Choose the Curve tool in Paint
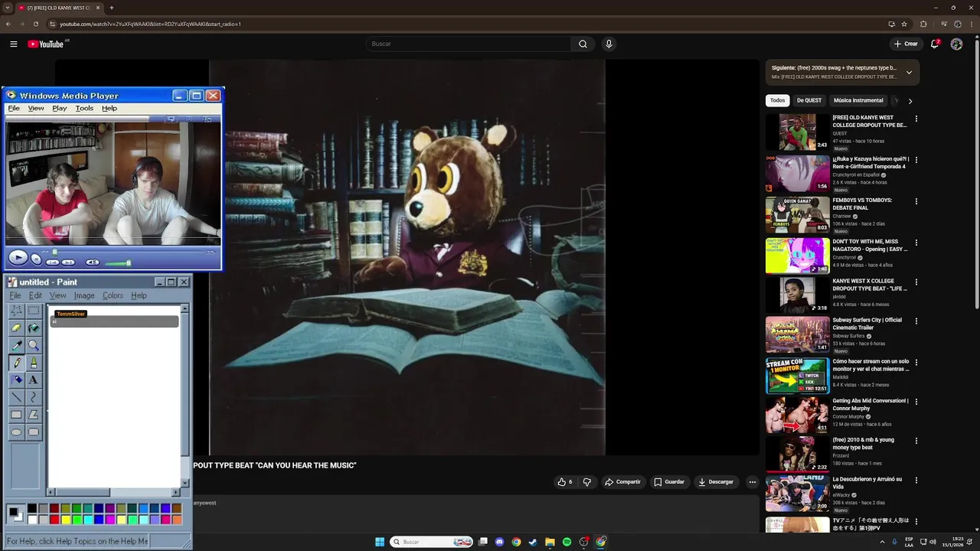Screen dimensions: 980x551 pos(34,397)
